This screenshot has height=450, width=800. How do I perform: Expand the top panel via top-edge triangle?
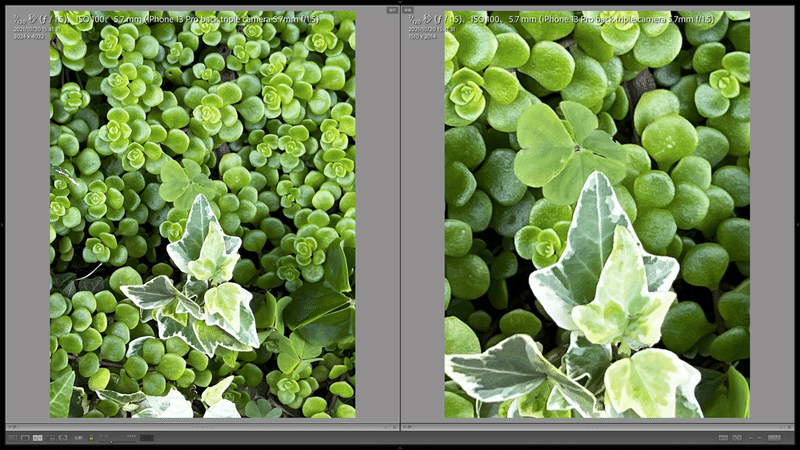(400, 2)
